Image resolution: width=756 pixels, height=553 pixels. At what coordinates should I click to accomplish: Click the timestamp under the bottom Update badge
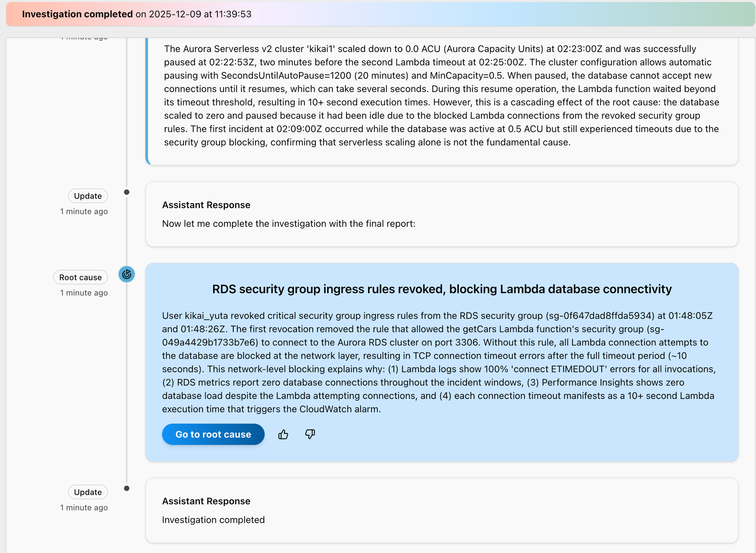click(84, 508)
